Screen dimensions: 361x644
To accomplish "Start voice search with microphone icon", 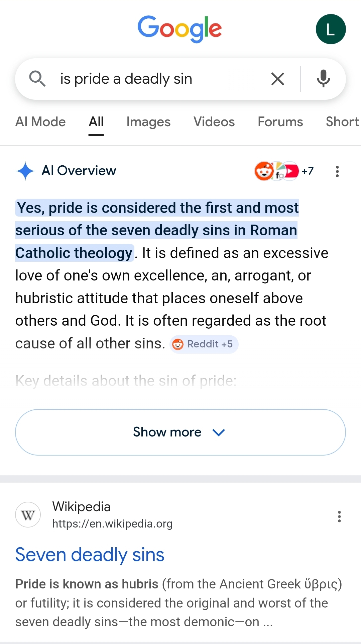I will click(323, 79).
